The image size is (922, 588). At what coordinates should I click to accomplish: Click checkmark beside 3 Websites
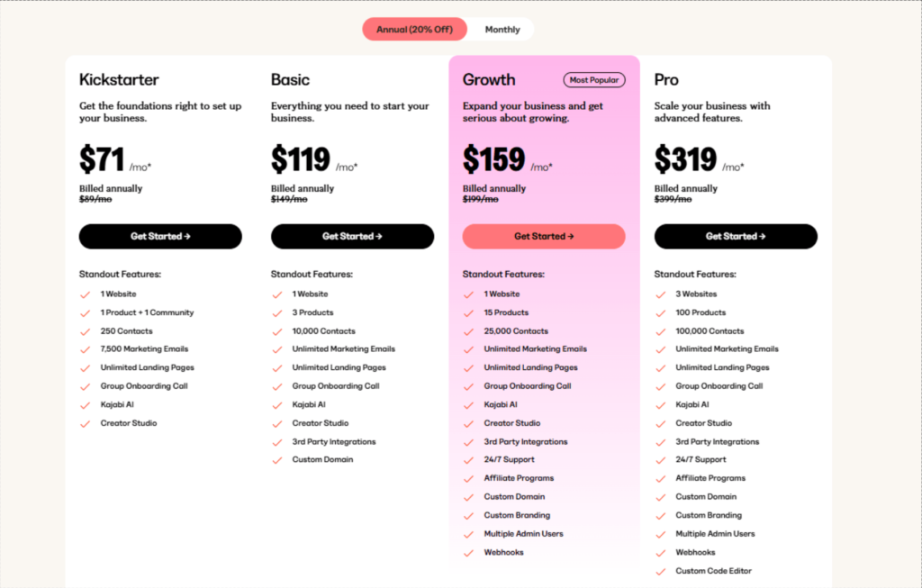pos(660,294)
